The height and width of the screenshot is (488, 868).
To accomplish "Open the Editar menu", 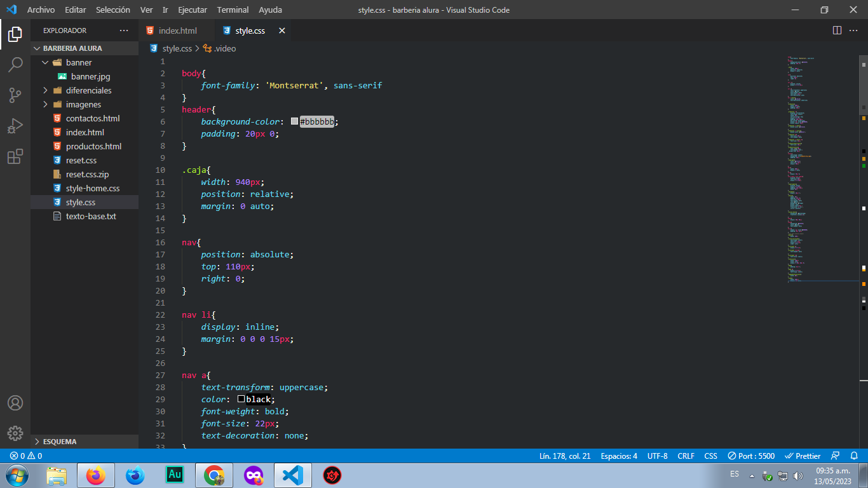I will [76, 10].
